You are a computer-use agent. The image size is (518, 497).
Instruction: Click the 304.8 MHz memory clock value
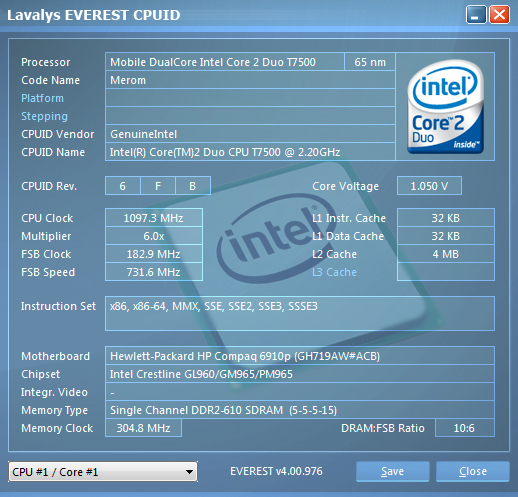(143, 428)
